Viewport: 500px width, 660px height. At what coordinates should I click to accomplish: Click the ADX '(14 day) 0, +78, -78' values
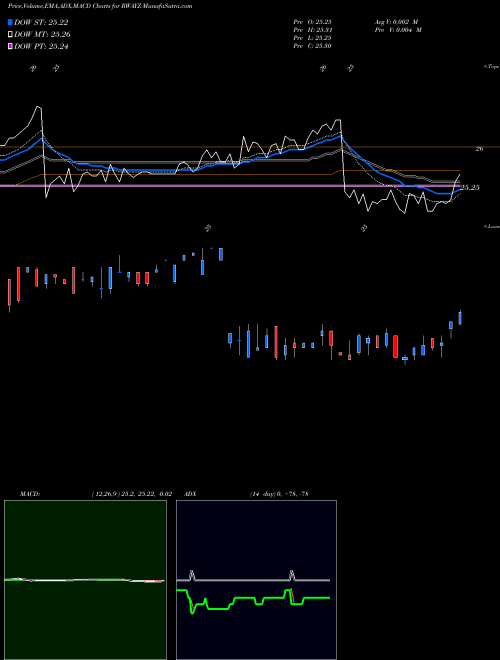coord(279,494)
